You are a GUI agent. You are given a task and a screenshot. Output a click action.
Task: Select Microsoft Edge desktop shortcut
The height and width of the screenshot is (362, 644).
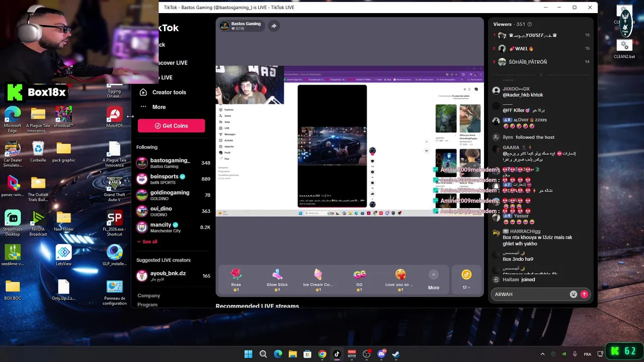tap(13, 120)
